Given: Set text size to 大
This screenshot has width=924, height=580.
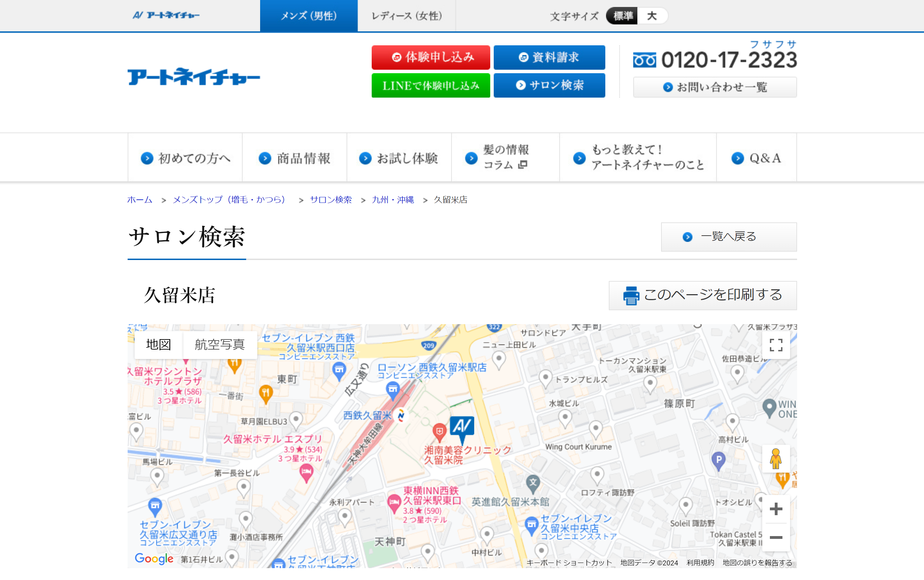Looking at the screenshot, I should [652, 16].
